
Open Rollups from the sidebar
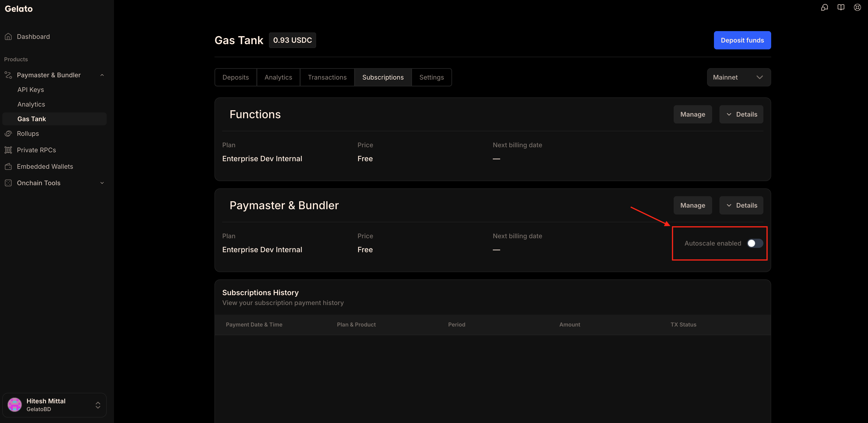pos(28,134)
